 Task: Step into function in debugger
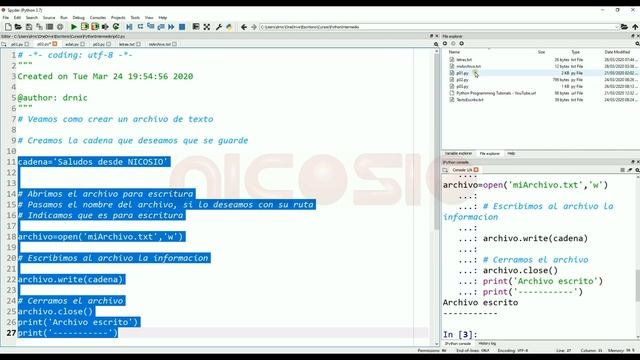151,27
